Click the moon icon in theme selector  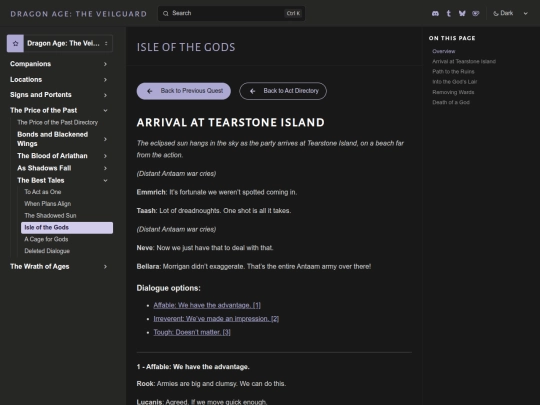(x=496, y=13)
